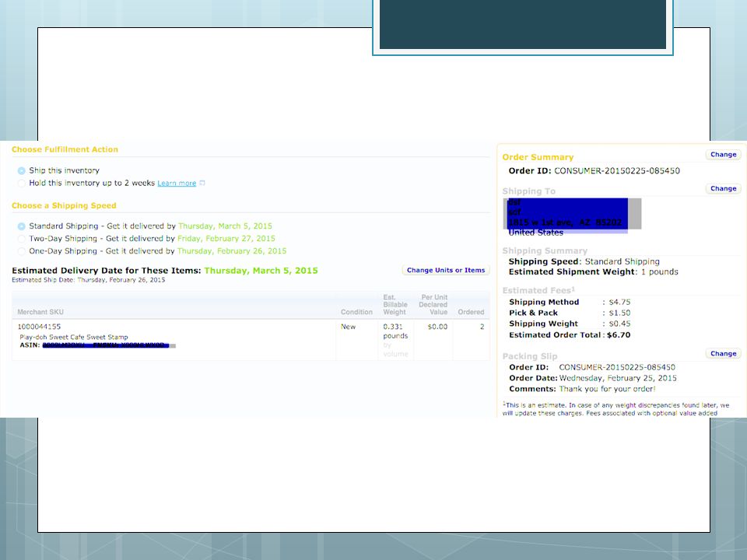Click Shipping Weight fee $0.45
The width and height of the screenshot is (747, 560).
coord(570,324)
